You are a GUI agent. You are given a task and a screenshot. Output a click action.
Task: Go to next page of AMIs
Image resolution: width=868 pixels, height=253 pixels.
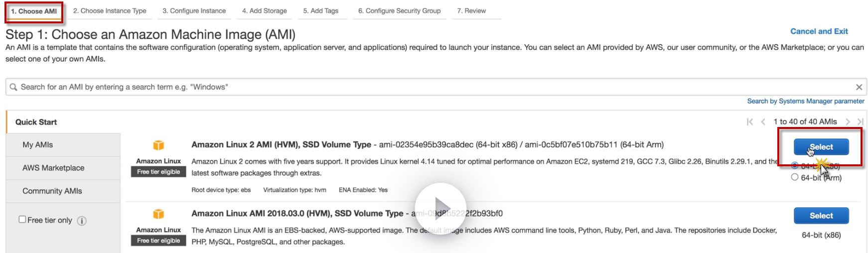848,122
